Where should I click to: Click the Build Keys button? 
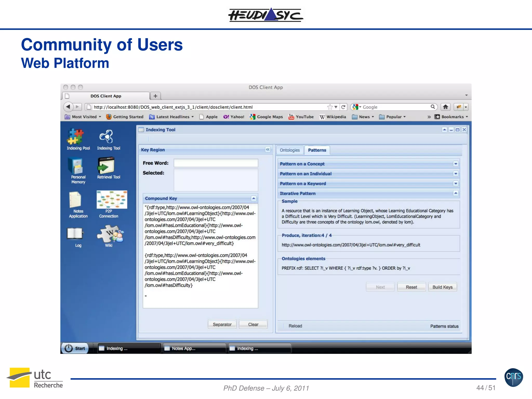pos(442,287)
